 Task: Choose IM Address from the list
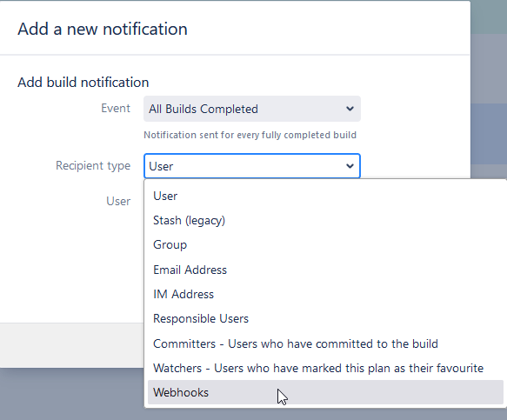pyautogui.click(x=325, y=294)
